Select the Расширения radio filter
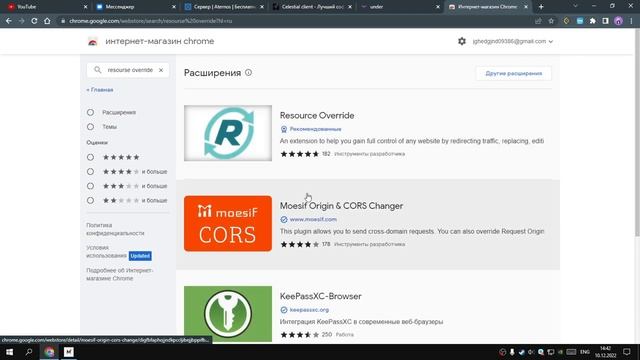Screen dimensions: 640x360 (90, 112)
